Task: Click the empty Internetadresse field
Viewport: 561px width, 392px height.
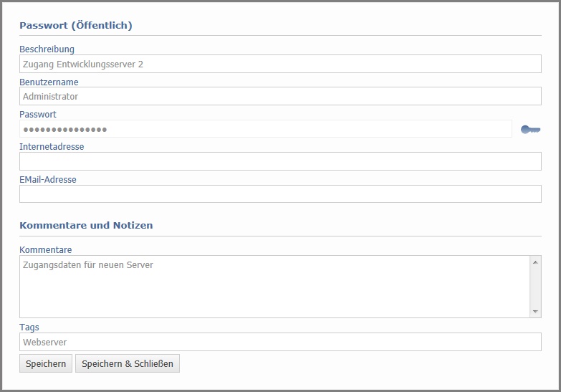Action: [x=280, y=161]
